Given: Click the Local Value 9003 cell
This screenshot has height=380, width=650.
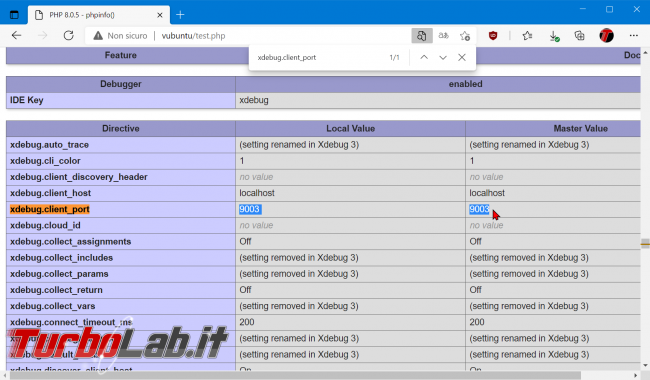Looking at the screenshot, I should [350, 209].
